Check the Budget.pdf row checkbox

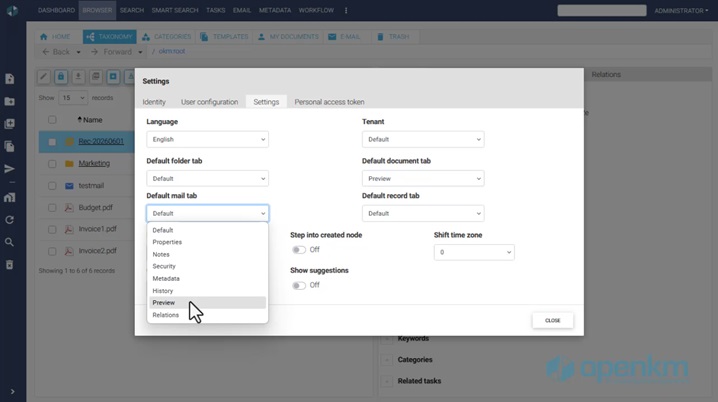pyautogui.click(x=52, y=208)
